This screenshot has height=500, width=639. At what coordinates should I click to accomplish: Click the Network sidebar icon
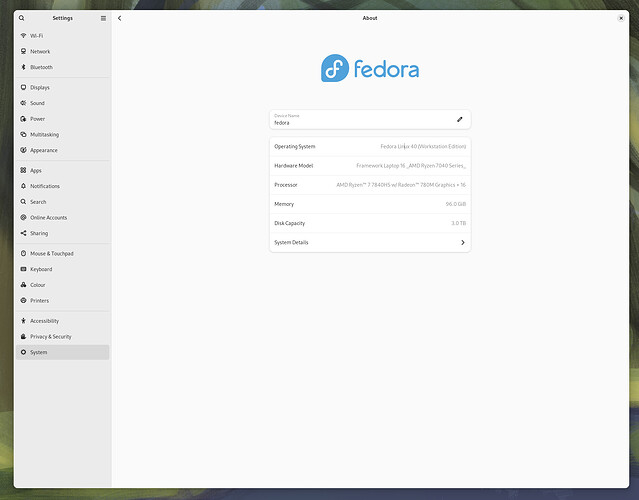point(23,51)
